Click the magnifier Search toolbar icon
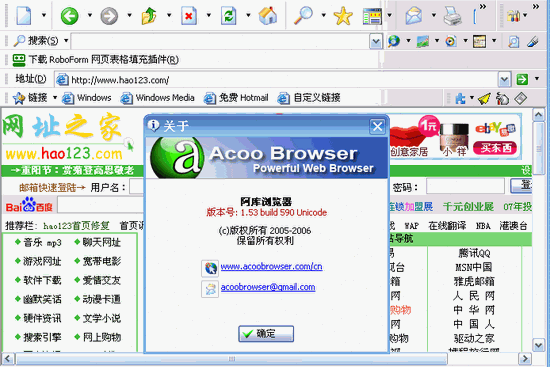This screenshot has height=367, width=551. pyautogui.click(x=303, y=16)
